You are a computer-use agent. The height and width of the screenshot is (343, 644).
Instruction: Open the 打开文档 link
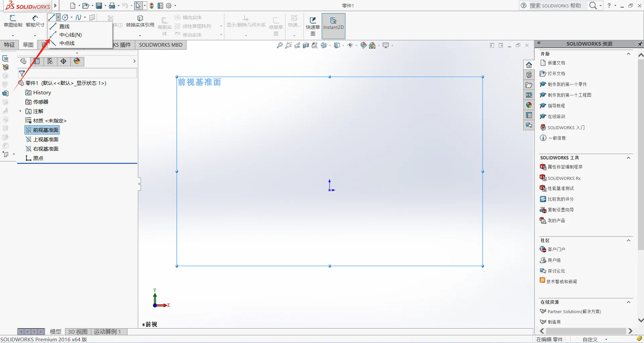click(556, 73)
